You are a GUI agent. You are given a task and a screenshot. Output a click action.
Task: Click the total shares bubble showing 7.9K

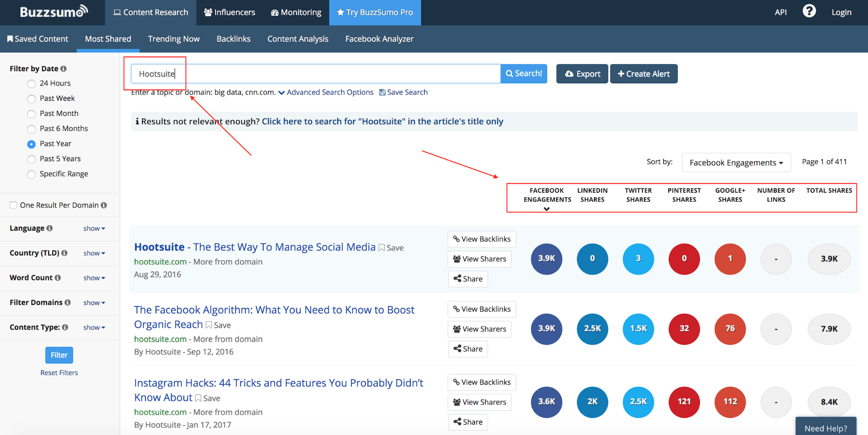coord(829,329)
